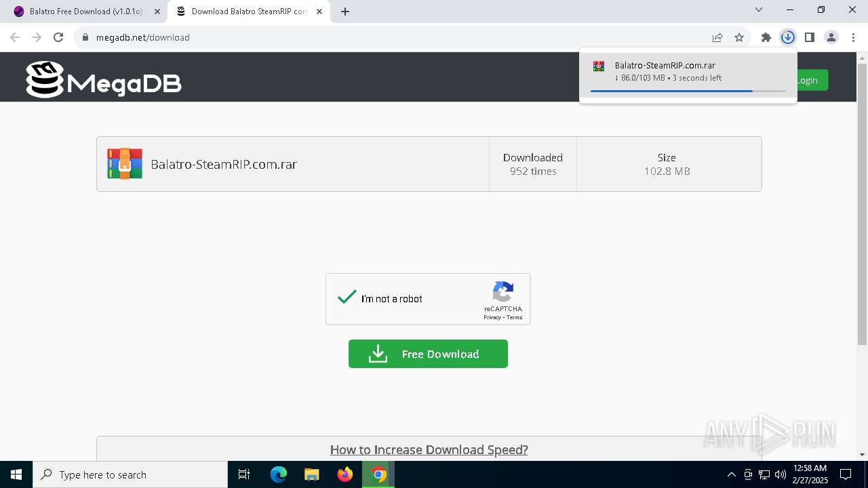The image size is (868, 488).
Task: Select the Balatro-SteamRIP.com.rar file name text
Action: click(224, 164)
